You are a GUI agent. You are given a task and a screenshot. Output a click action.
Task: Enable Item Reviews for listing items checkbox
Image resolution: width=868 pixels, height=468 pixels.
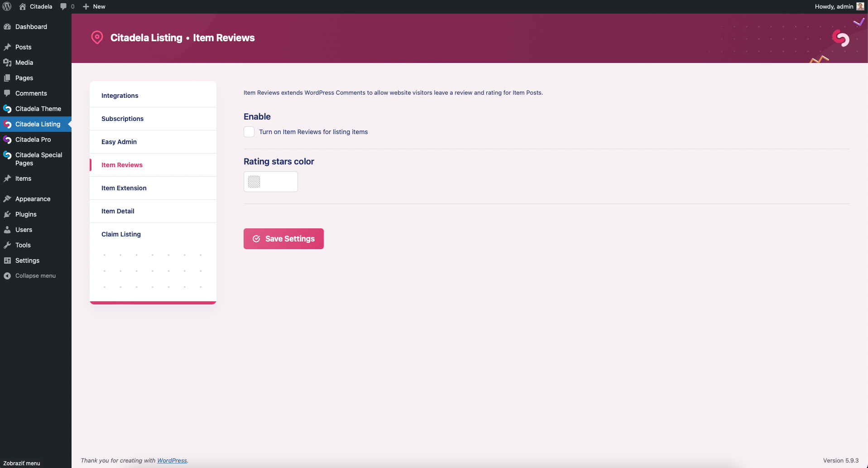[249, 132]
